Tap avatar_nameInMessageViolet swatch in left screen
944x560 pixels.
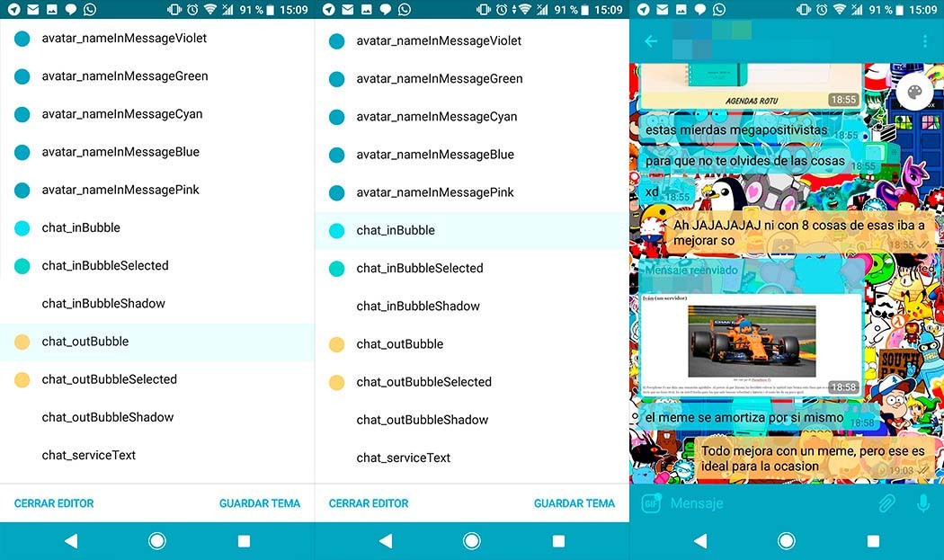point(22,39)
